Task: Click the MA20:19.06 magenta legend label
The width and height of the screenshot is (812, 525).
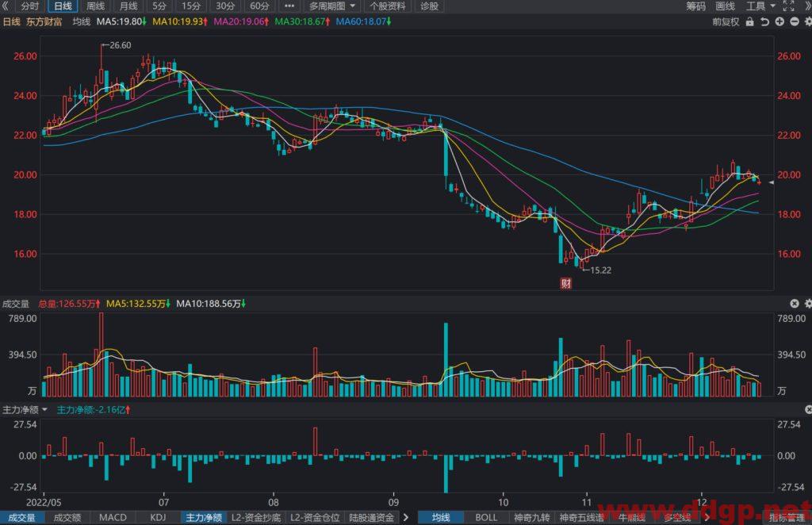Action: tap(241, 21)
